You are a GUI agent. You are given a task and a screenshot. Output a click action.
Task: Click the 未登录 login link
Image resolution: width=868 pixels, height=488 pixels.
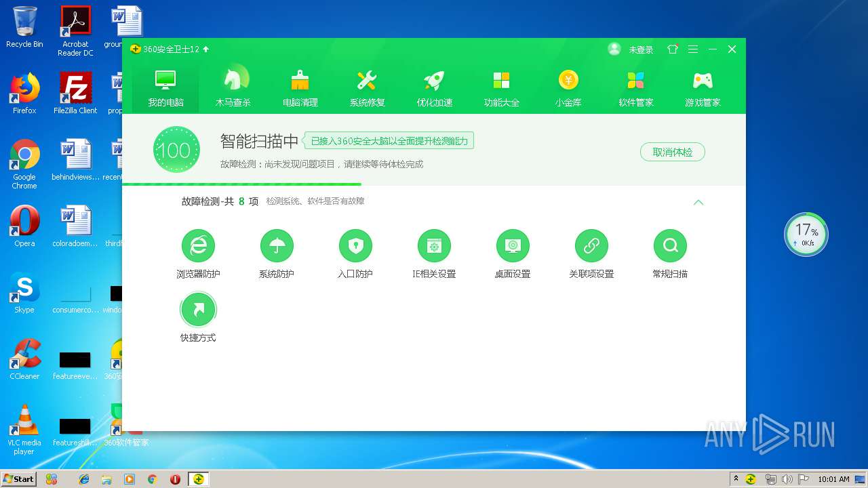(641, 49)
